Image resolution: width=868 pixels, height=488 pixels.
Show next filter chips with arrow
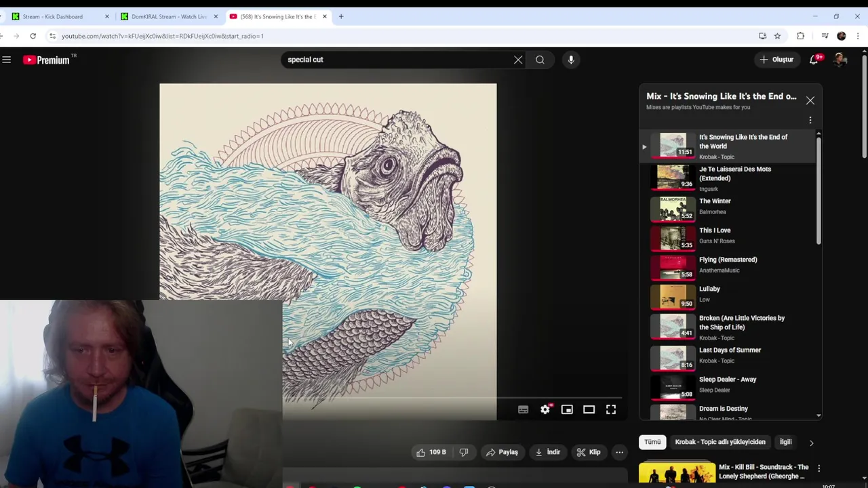(x=811, y=443)
